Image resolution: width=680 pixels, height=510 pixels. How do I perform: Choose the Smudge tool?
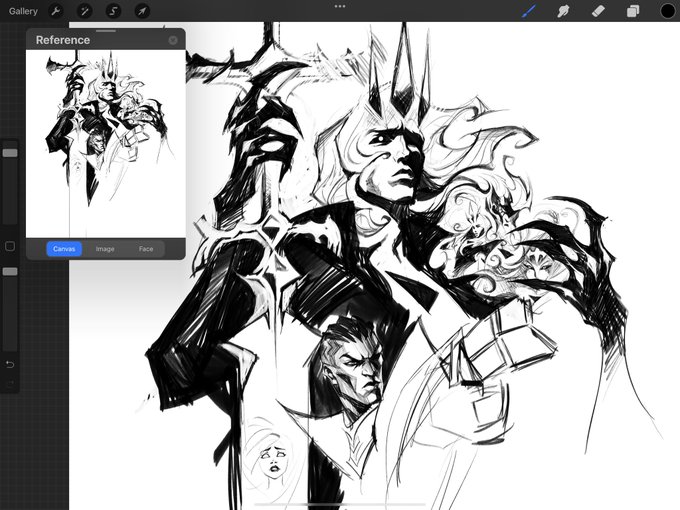[x=563, y=11]
